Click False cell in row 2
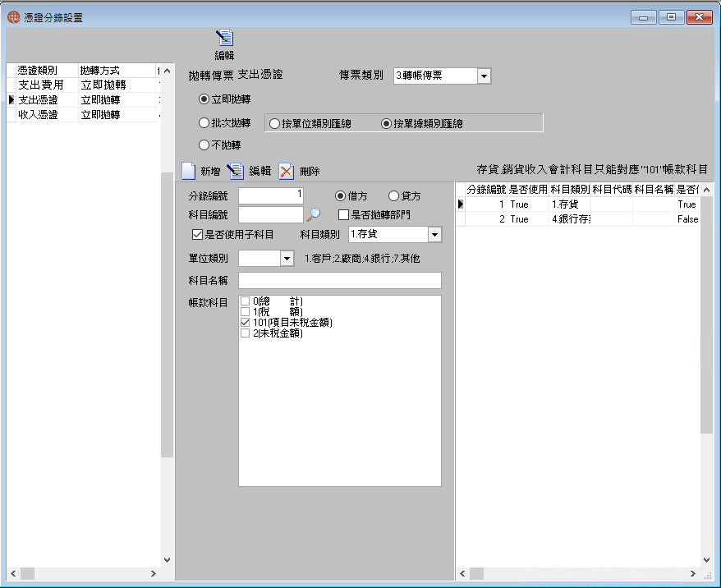The height and width of the screenshot is (588, 721). tap(687, 218)
